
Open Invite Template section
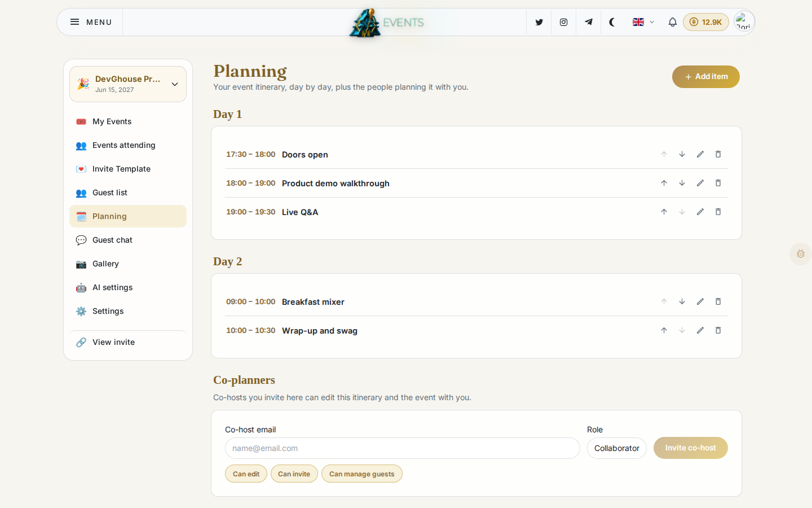coord(128,169)
